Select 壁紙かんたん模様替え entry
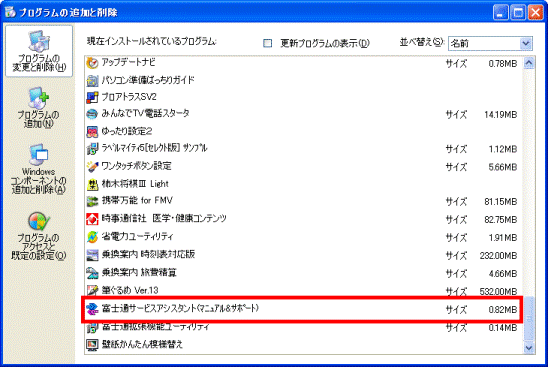Viewport: 548px width, 367px height. 142,344
